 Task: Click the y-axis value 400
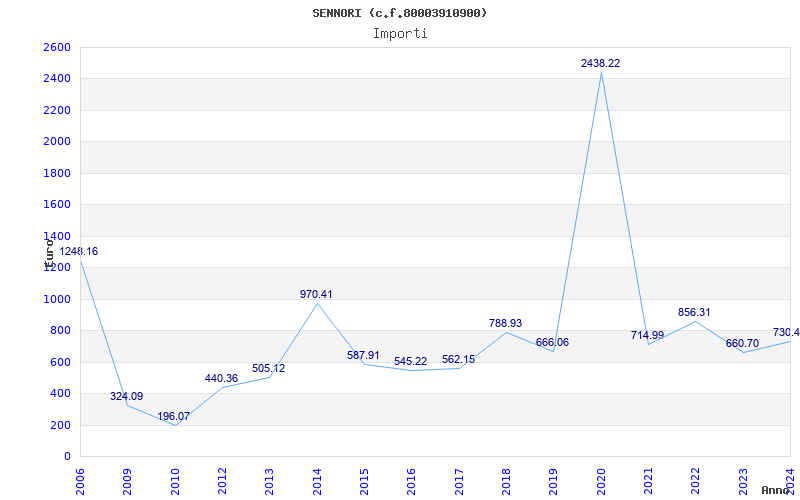coord(60,393)
